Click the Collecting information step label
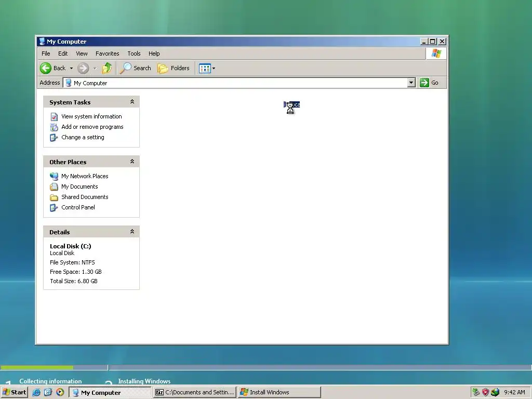The image size is (532, 399). 50,381
